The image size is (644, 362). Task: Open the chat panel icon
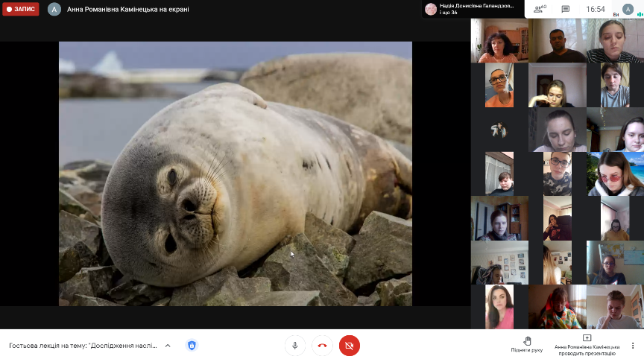click(565, 9)
